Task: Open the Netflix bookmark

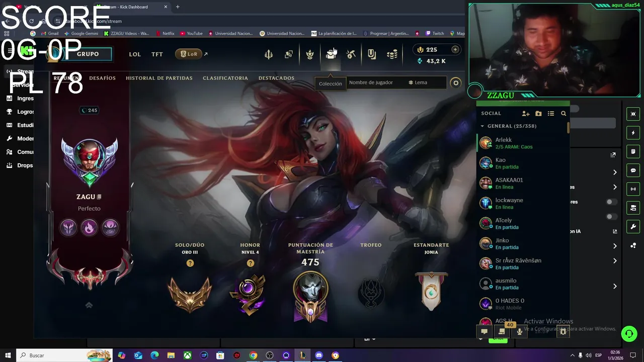Action: 165,34
